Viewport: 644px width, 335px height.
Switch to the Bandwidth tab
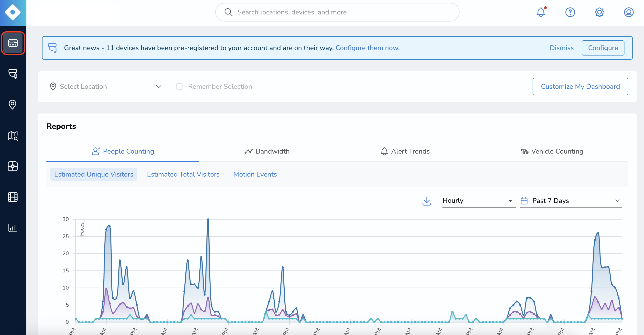coord(267,151)
